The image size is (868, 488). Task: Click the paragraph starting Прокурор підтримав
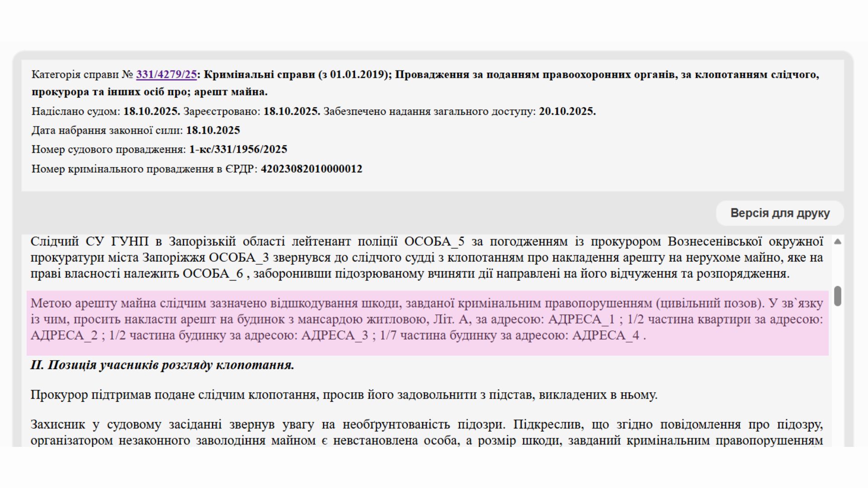click(344, 395)
